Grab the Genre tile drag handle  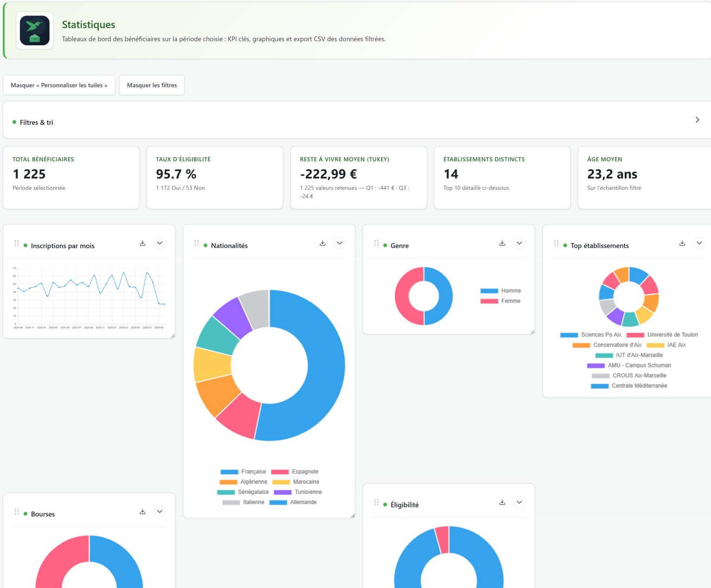point(376,243)
